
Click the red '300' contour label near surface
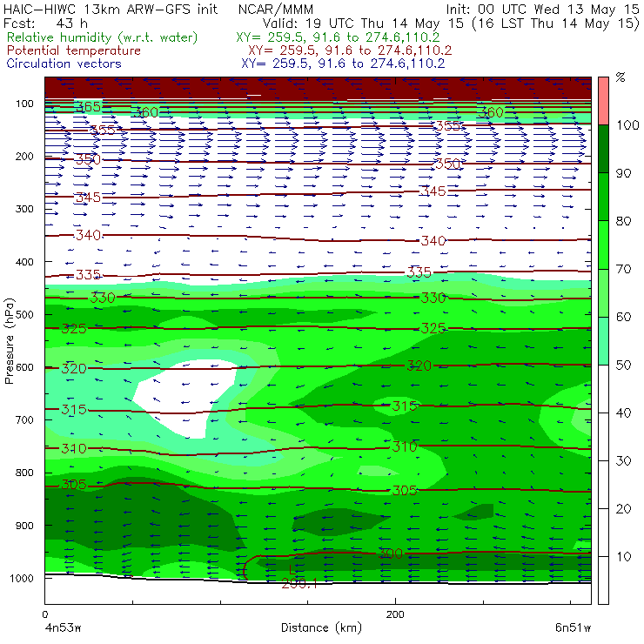(390, 553)
